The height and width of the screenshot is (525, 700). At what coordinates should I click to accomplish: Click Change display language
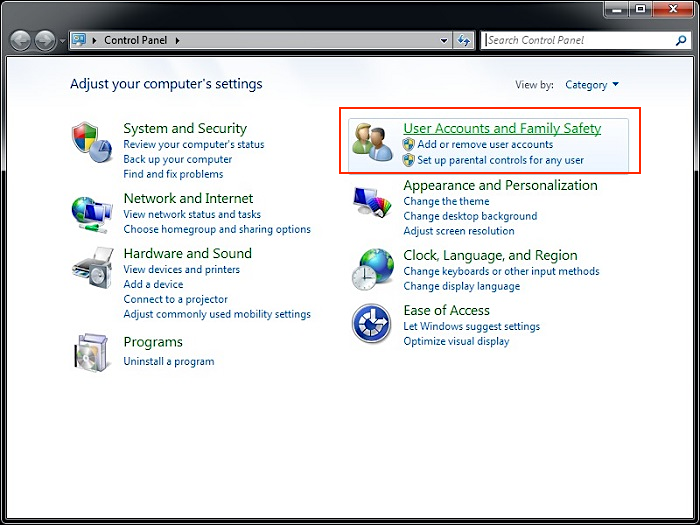point(462,286)
